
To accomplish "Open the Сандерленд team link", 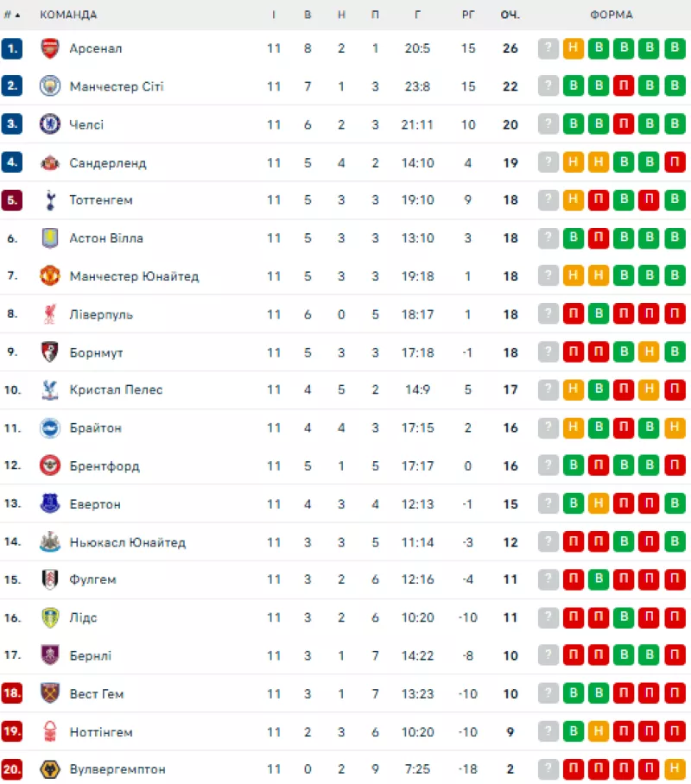I will pyautogui.click(x=108, y=163).
